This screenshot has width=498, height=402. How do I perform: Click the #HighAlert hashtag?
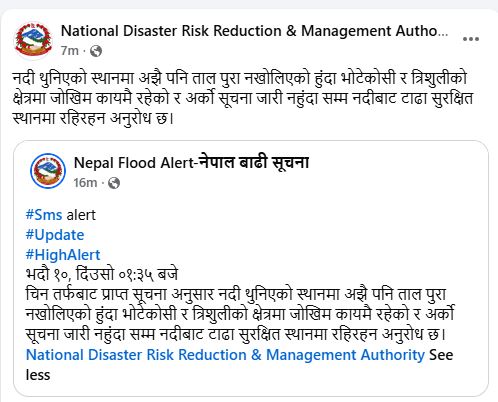tap(63, 255)
